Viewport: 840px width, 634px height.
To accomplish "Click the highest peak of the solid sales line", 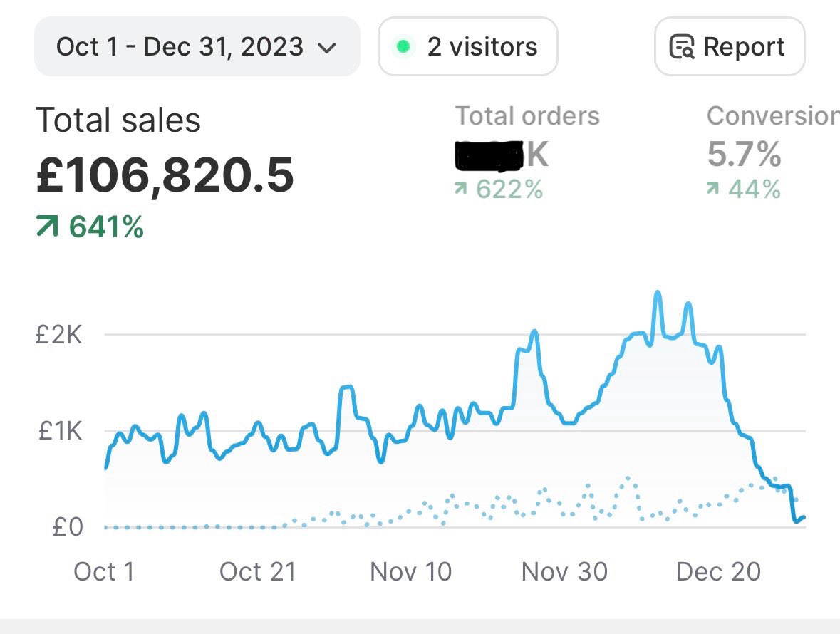I will [658, 293].
